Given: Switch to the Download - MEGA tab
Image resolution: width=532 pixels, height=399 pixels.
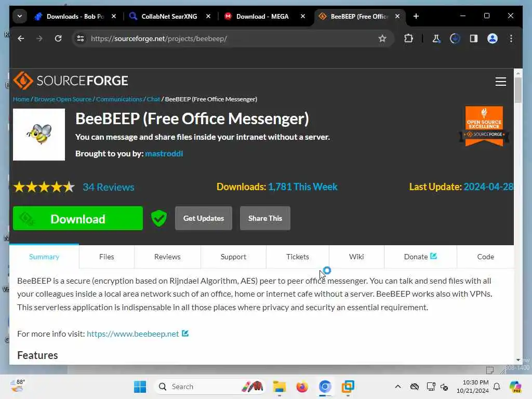Looking at the screenshot, I should pos(262,16).
